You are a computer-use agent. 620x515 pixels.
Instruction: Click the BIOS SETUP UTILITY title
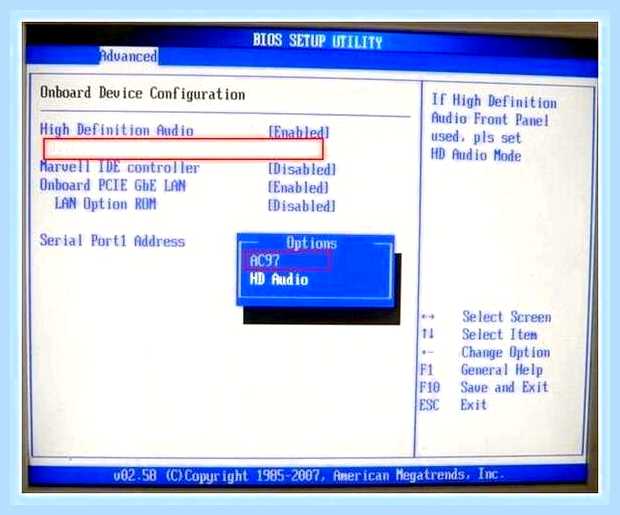click(x=318, y=41)
